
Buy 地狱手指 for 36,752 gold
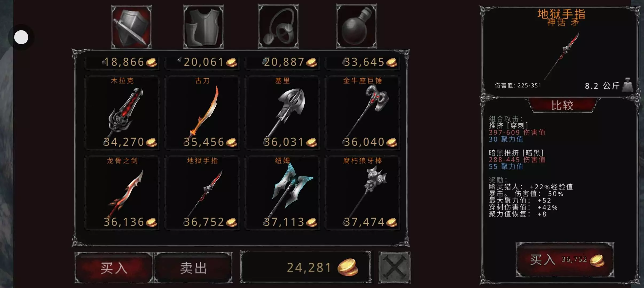coord(565,260)
